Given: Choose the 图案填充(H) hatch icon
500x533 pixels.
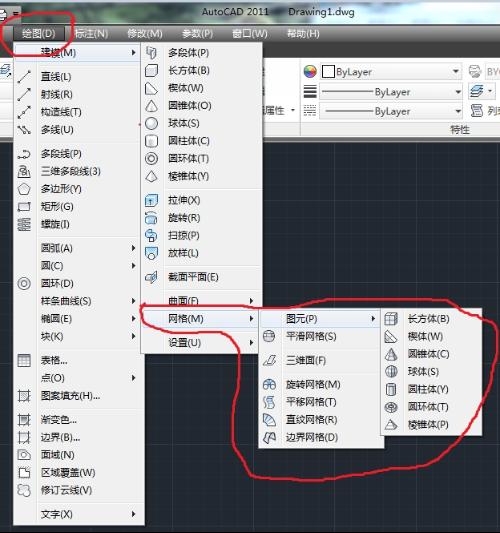Looking at the screenshot, I should [x=24, y=396].
